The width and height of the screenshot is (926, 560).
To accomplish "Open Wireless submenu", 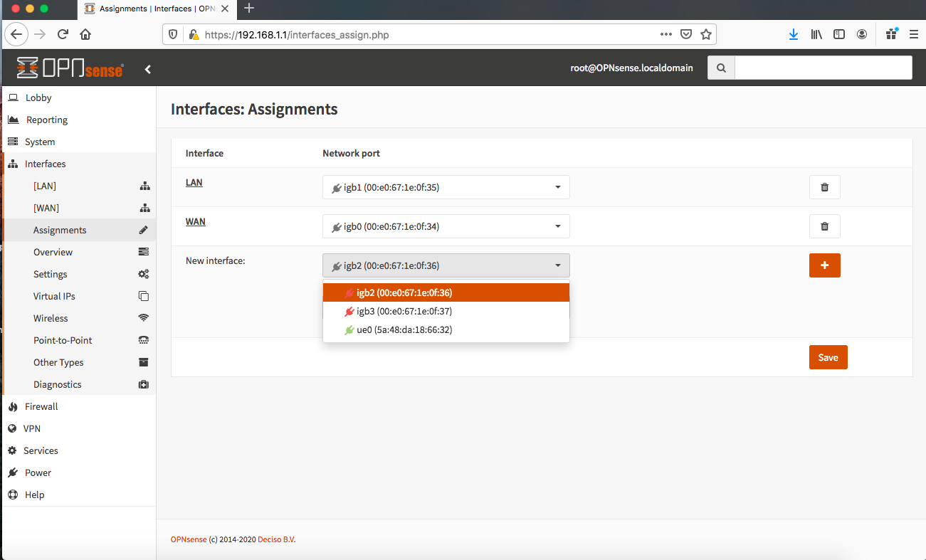I will click(78, 318).
